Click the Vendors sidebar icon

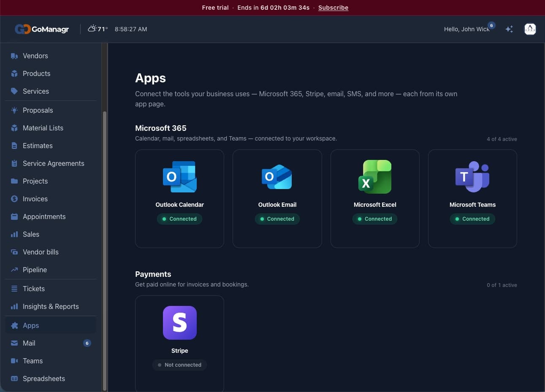click(x=14, y=56)
